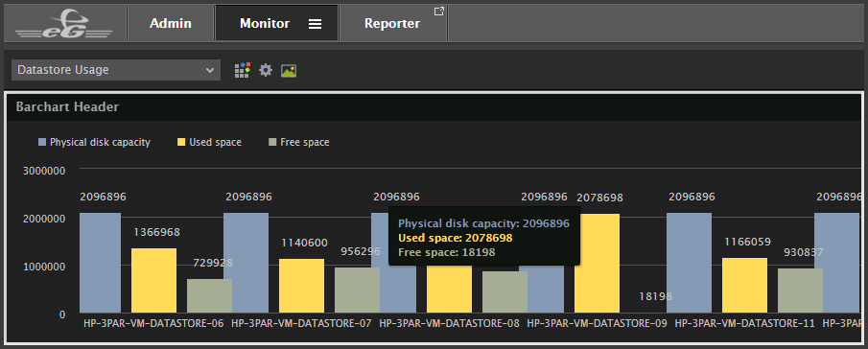The image size is (868, 349).
Task: Select DATASTORE-11 physical capacity bar
Action: coord(690,263)
